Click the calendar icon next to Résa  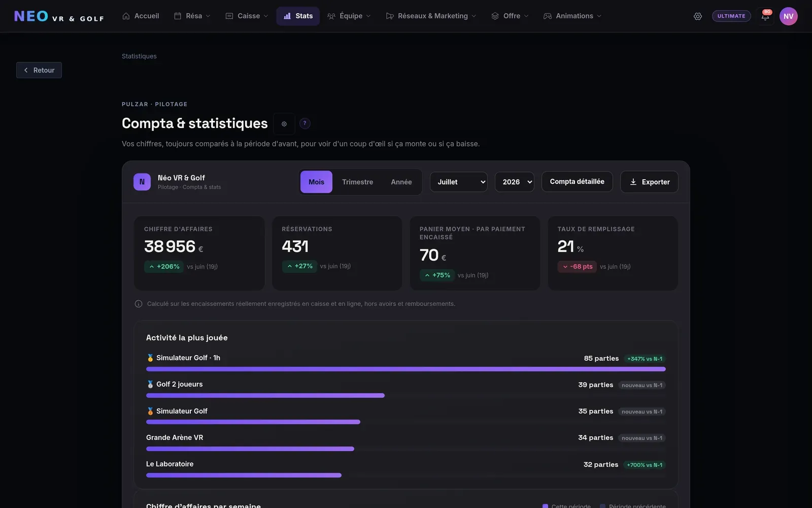[x=178, y=16]
